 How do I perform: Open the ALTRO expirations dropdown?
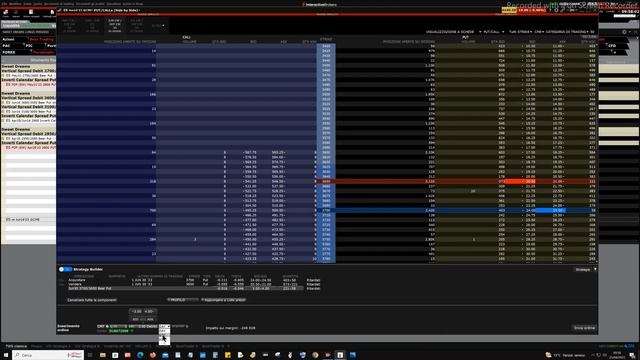pyautogui.click(x=158, y=25)
